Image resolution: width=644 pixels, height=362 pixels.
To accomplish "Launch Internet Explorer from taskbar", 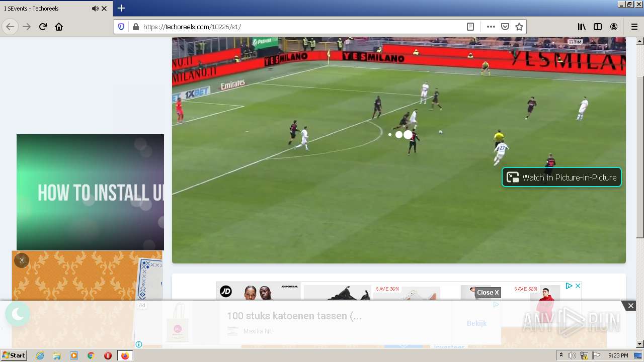I will click(x=40, y=355).
